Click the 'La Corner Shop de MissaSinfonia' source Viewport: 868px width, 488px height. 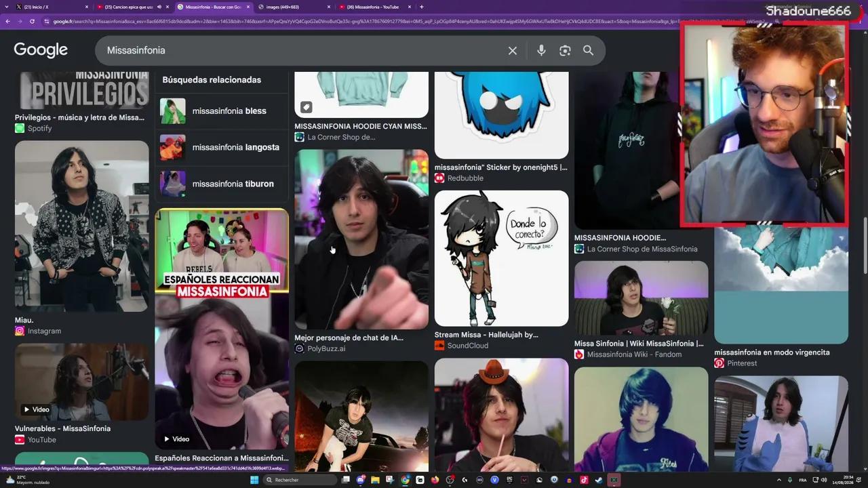coord(642,249)
